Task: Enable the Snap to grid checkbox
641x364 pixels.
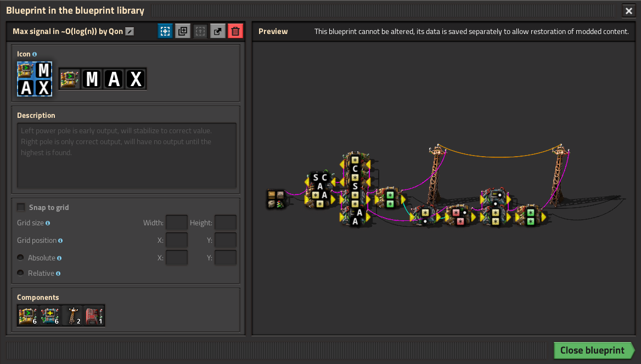Action: (21, 207)
